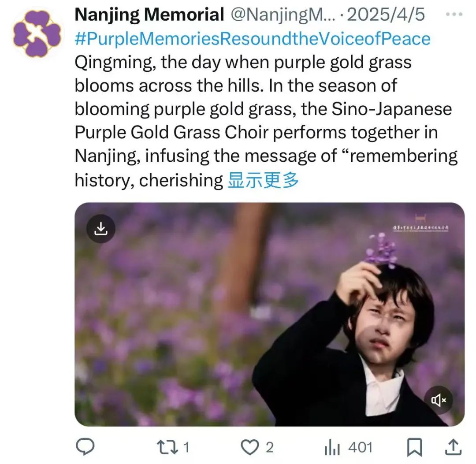
Task: Open the #PurpleMemoriesResoundtheVoiceofPeace hashtag
Action: 252,39
